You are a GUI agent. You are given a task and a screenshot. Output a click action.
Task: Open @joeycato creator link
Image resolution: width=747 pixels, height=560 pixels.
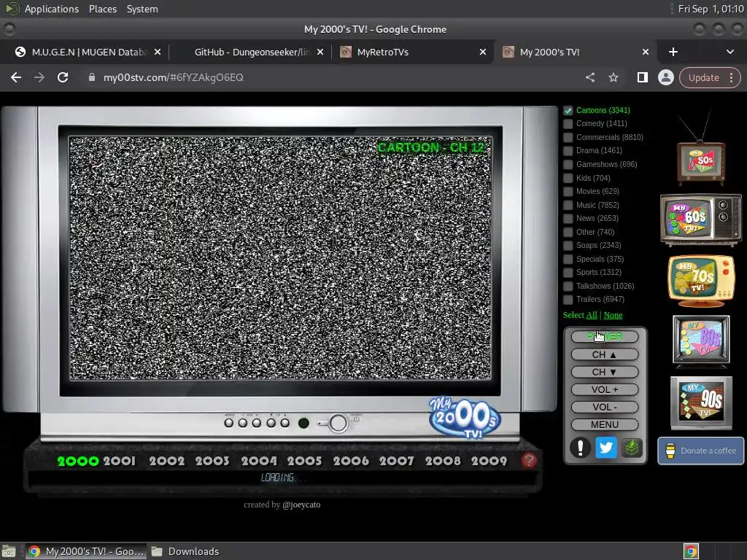point(301,505)
